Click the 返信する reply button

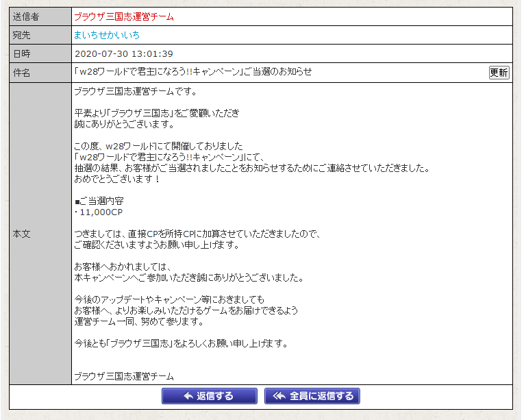coord(209,396)
